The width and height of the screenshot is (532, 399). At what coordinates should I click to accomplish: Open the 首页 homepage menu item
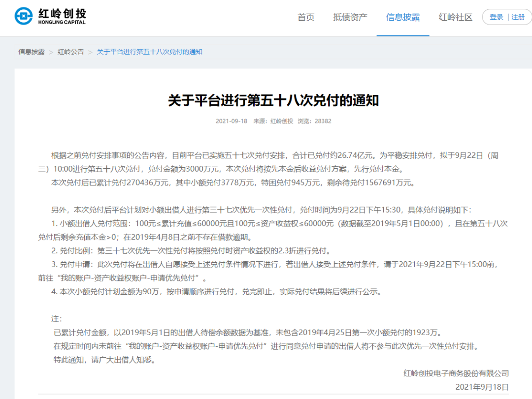pyautogui.click(x=305, y=17)
